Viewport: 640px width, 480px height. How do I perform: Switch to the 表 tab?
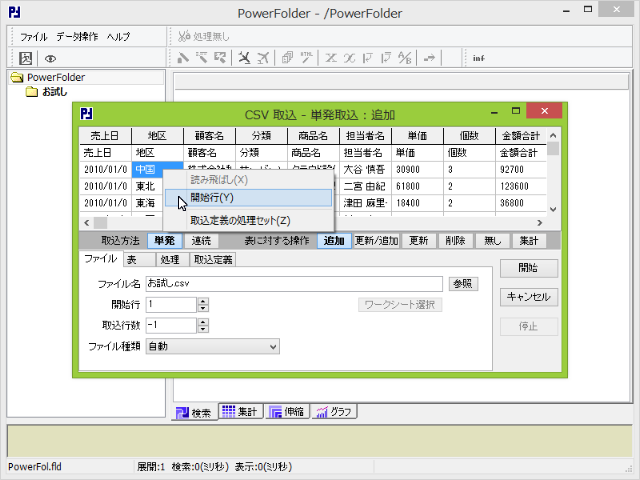[x=139, y=260]
